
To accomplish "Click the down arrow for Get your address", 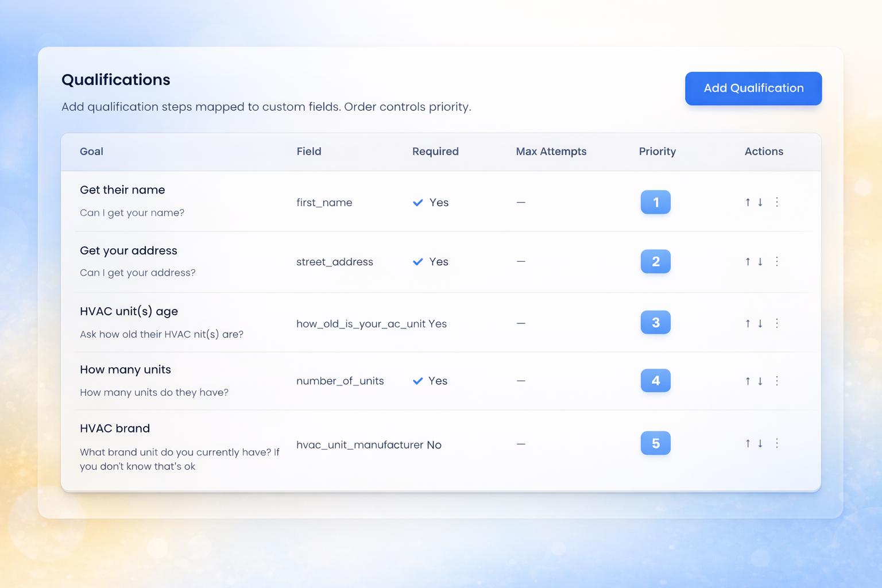I will pyautogui.click(x=760, y=261).
